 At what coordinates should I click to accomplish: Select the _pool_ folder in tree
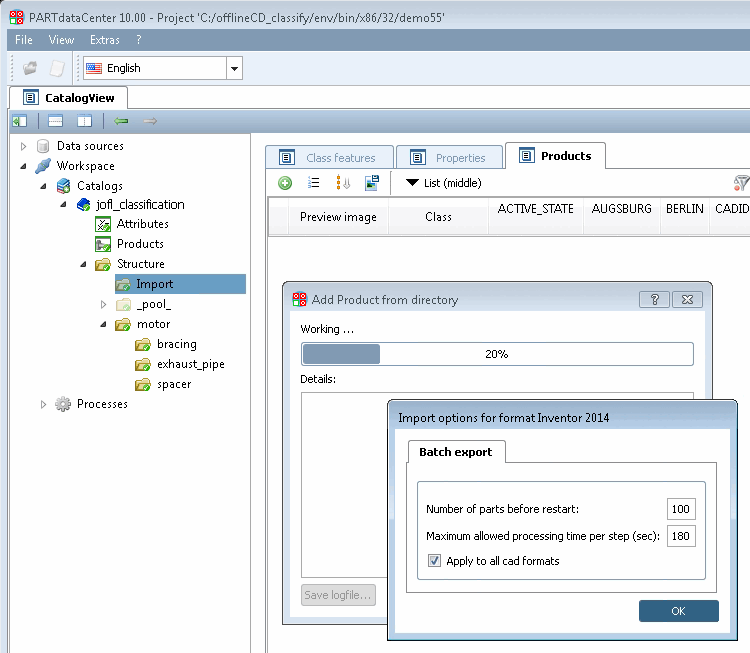click(x=154, y=304)
